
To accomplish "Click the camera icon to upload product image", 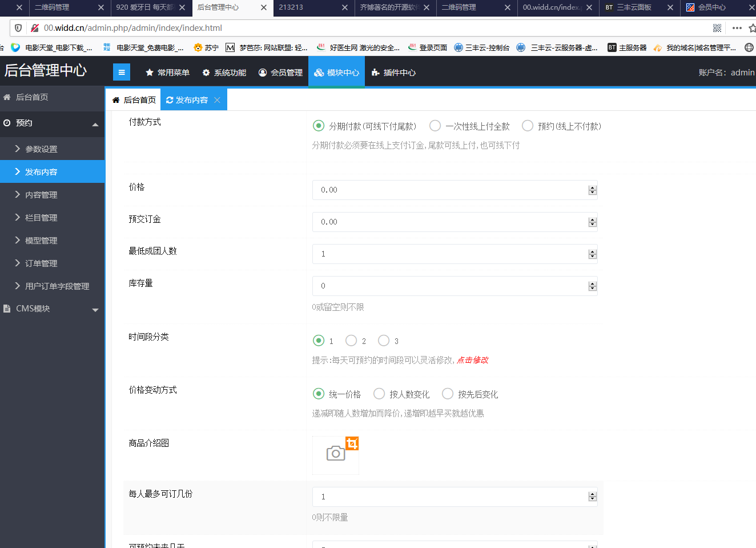I will tap(335, 454).
